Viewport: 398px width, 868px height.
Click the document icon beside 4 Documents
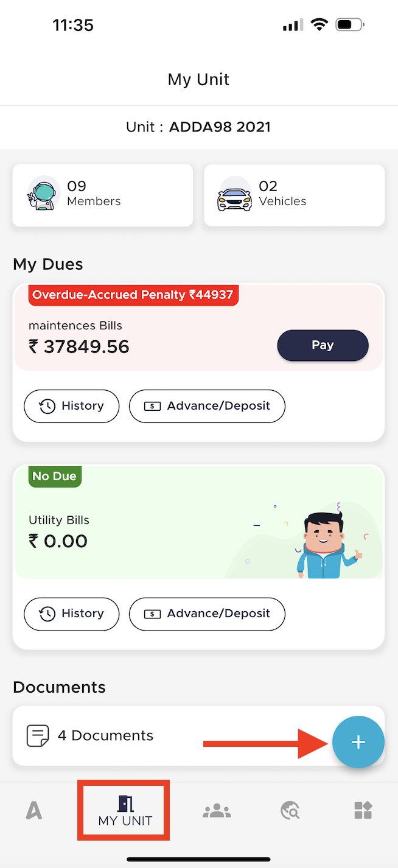coord(38,735)
